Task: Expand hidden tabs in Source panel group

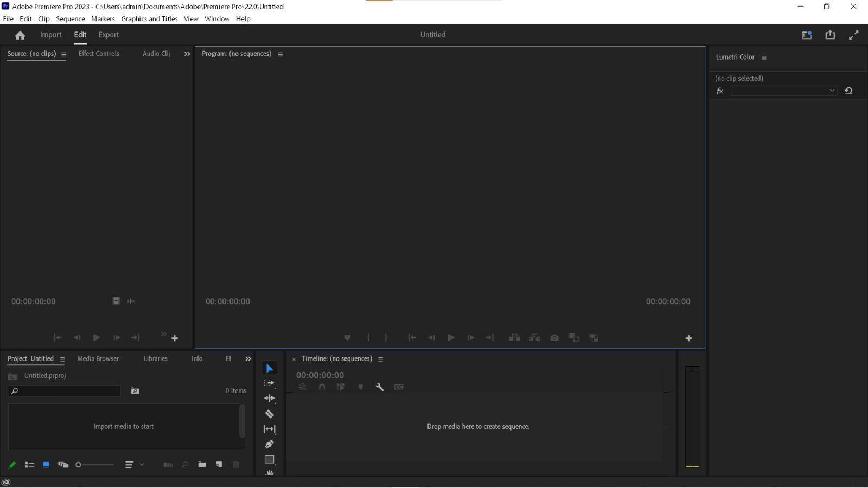Action: [x=187, y=54]
